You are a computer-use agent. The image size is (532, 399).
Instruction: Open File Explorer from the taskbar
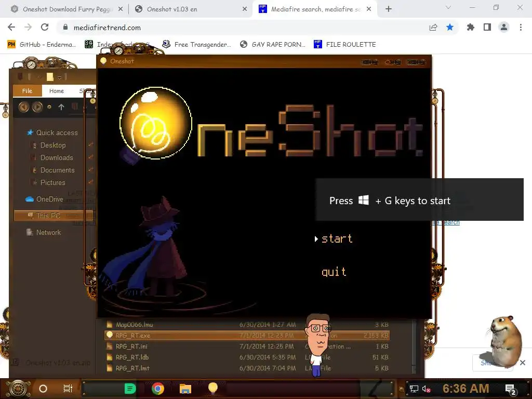point(185,389)
